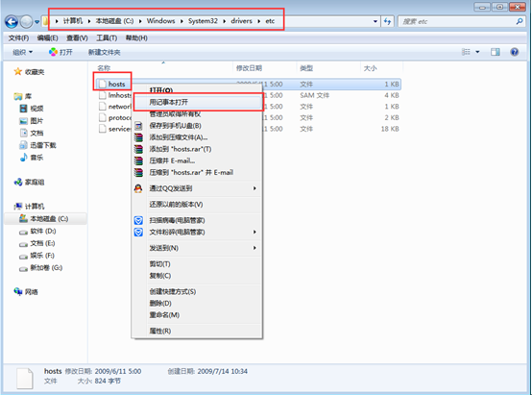
Task: Sort by 类型 column header
Action: (306, 68)
